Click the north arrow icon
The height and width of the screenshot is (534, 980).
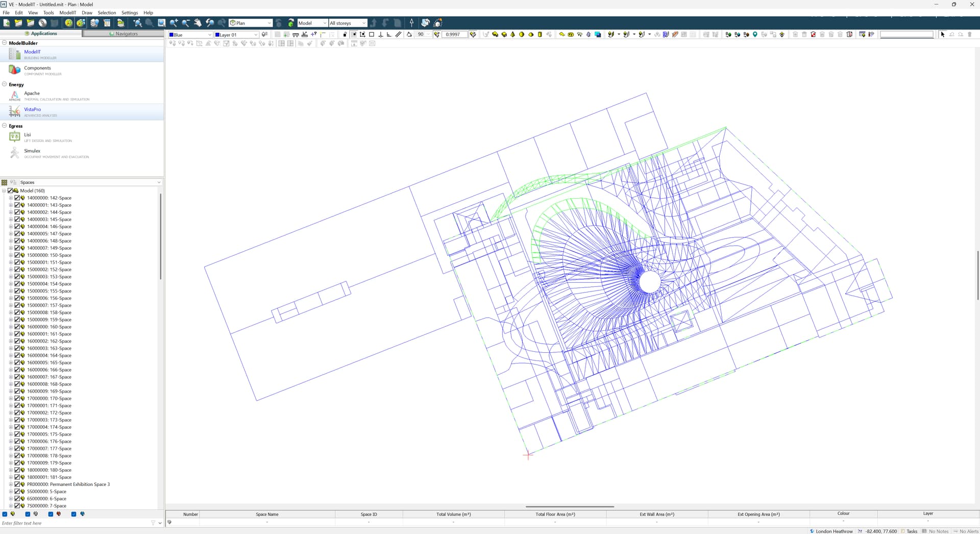point(411,23)
